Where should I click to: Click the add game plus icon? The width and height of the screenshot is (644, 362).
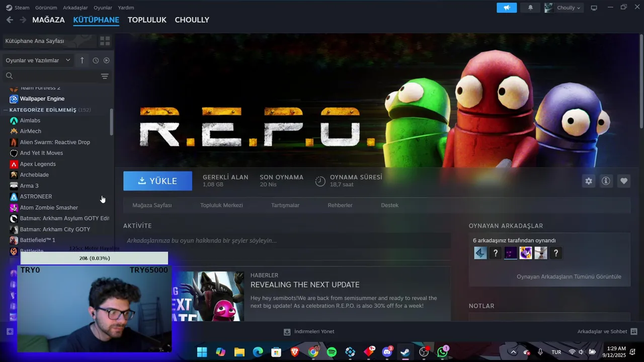[10, 331]
